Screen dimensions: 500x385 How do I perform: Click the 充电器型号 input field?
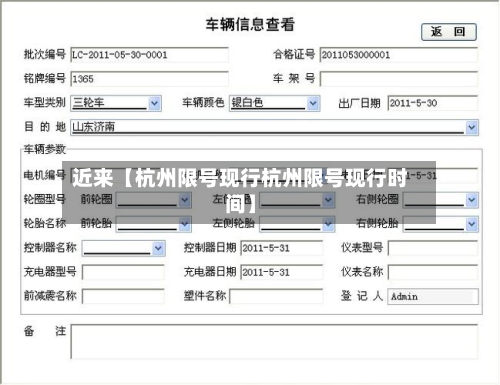point(123,272)
